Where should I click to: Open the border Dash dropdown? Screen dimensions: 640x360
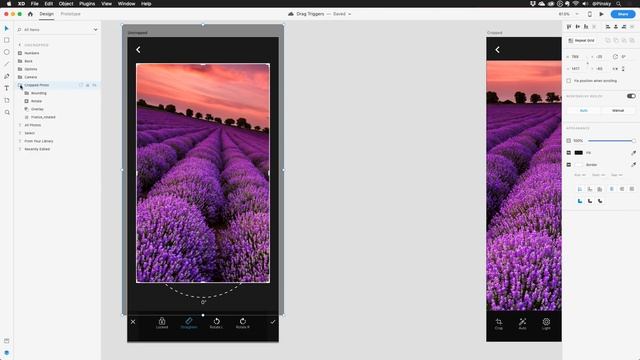pyautogui.click(x=598, y=175)
